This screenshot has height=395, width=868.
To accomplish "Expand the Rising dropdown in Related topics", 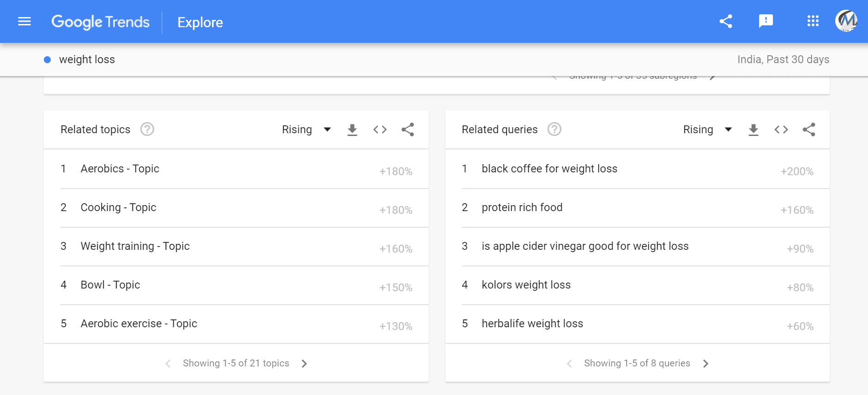I will pyautogui.click(x=306, y=130).
